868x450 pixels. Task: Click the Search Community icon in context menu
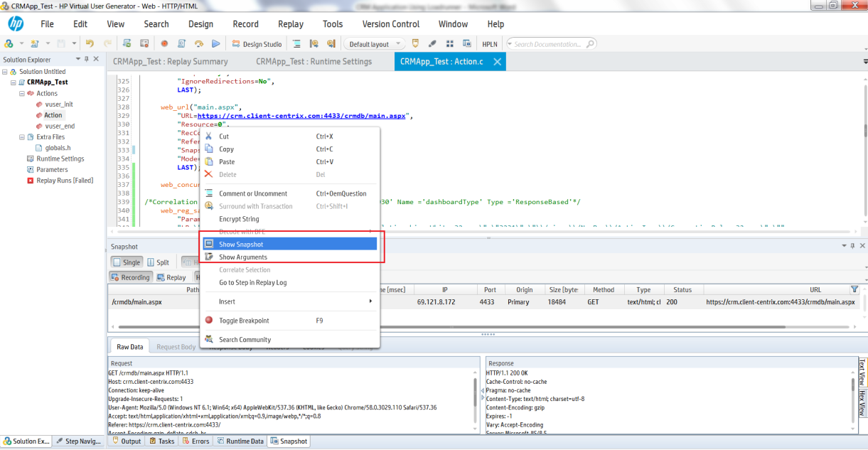(209, 339)
